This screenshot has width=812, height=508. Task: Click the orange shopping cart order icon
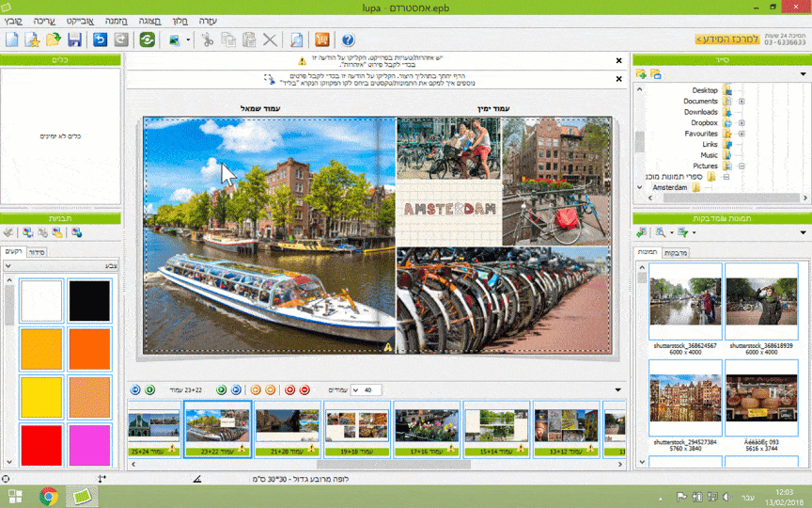321,40
